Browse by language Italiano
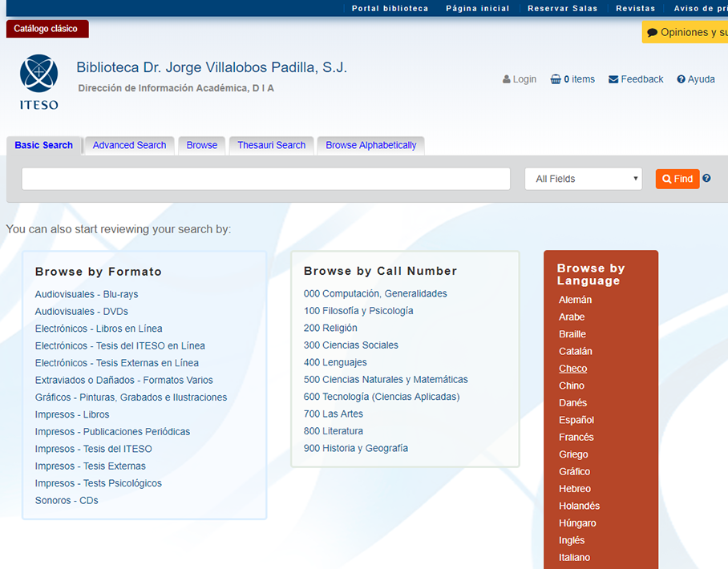The image size is (728, 569). click(574, 558)
